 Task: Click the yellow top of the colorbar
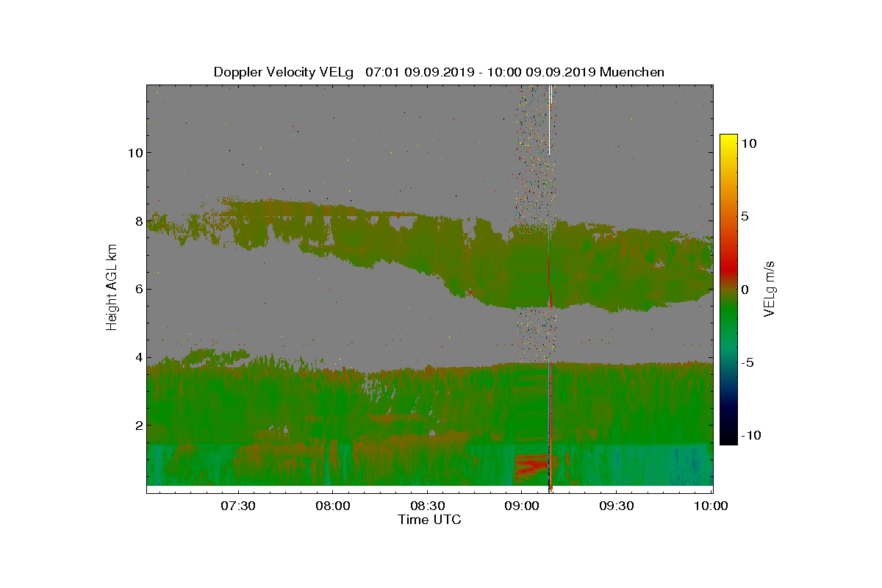point(728,140)
